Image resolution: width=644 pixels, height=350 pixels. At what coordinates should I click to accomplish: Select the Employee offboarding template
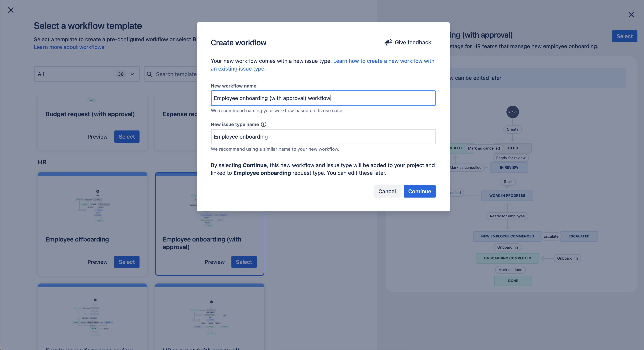[x=127, y=262]
